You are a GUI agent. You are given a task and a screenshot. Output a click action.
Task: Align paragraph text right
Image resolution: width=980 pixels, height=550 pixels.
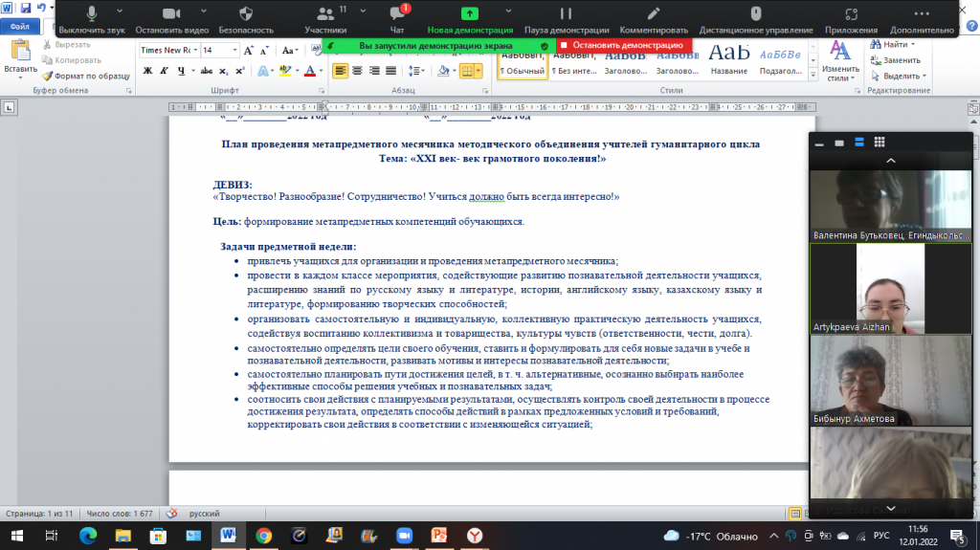point(374,71)
